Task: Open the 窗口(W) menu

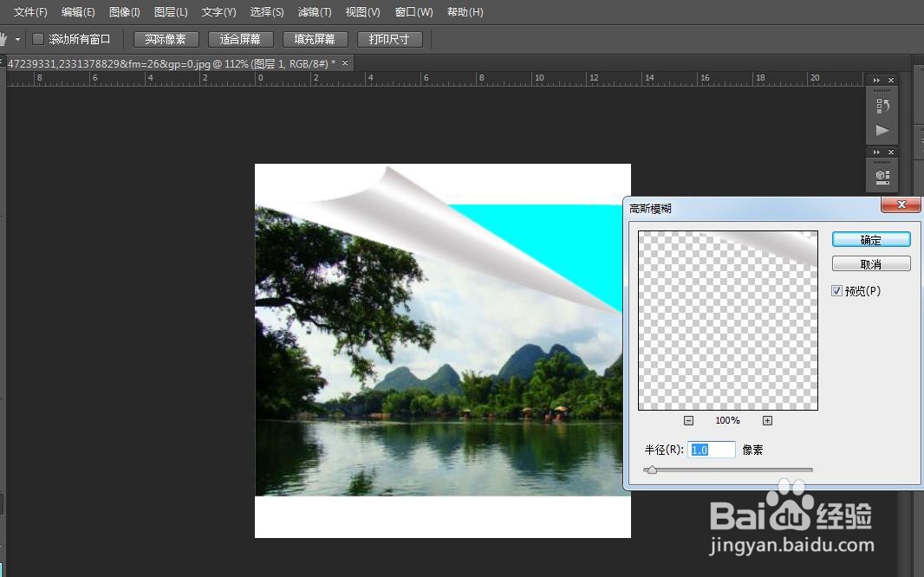Action: tap(413, 12)
